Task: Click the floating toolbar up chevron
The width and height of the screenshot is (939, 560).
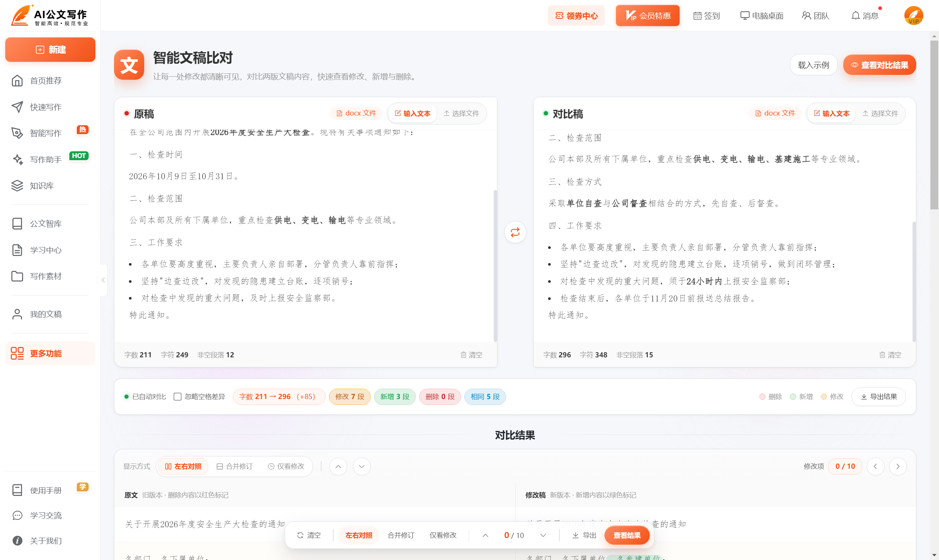Action: [x=486, y=535]
